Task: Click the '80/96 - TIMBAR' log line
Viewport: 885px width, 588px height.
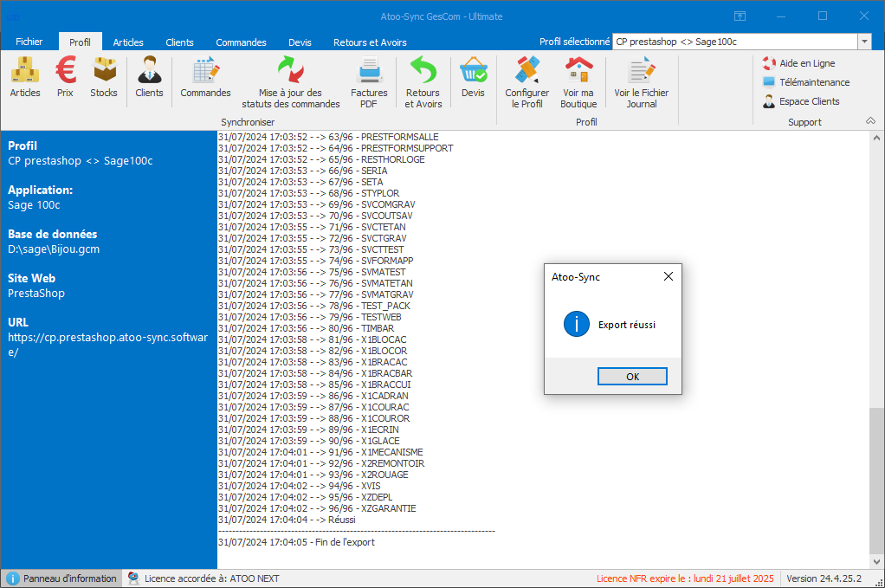Action: pyautogui.click(x=306, y=328)
